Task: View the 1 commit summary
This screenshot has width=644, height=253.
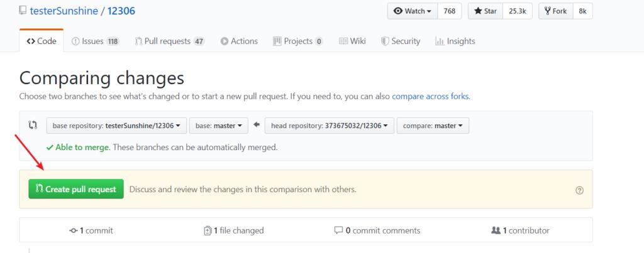Action: pyautogui.click(x=91, y=230)
